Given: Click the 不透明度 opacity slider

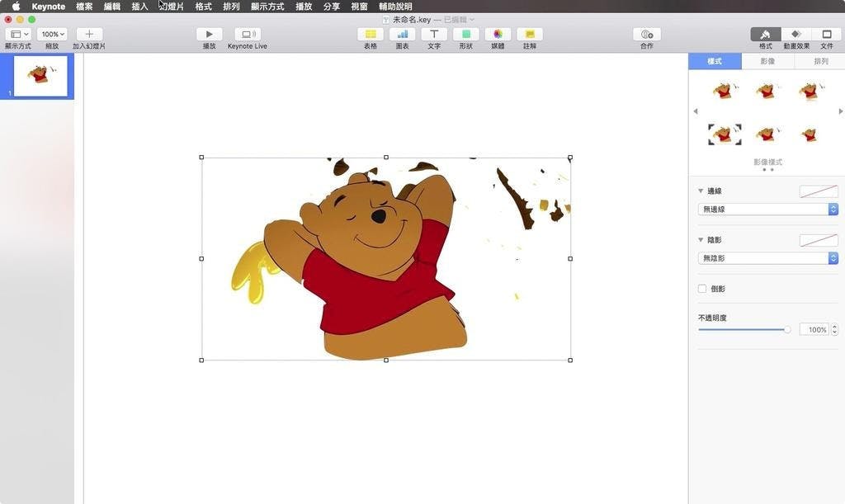Looking at the screenshot, I should pos(744,330).
